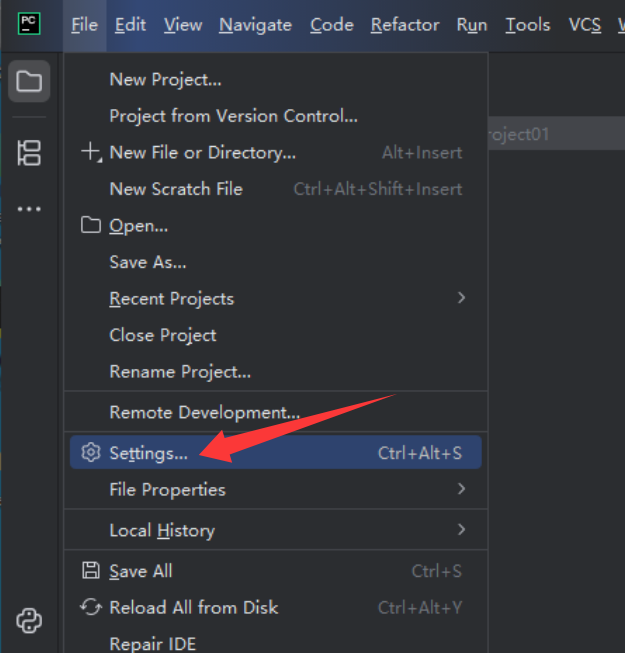Click Close Project menu entry
Screen dimensions: 625x653
(x=163, y=335)
